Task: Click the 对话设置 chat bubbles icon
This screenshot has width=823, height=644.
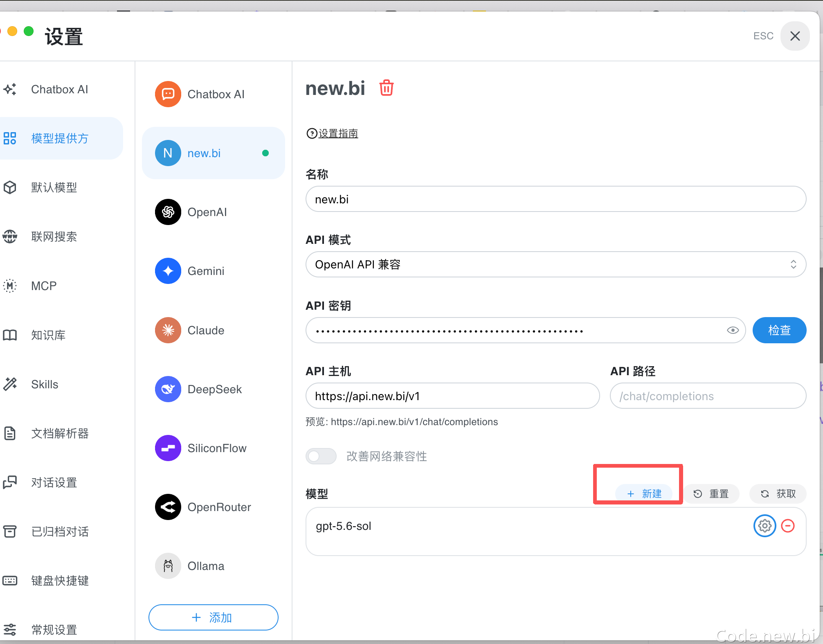Action: 10,482
